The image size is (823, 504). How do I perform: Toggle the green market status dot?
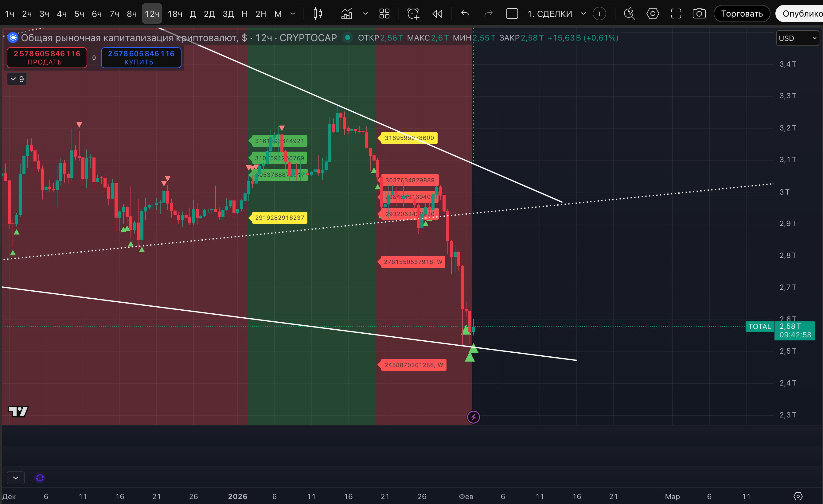click(347, 38)
